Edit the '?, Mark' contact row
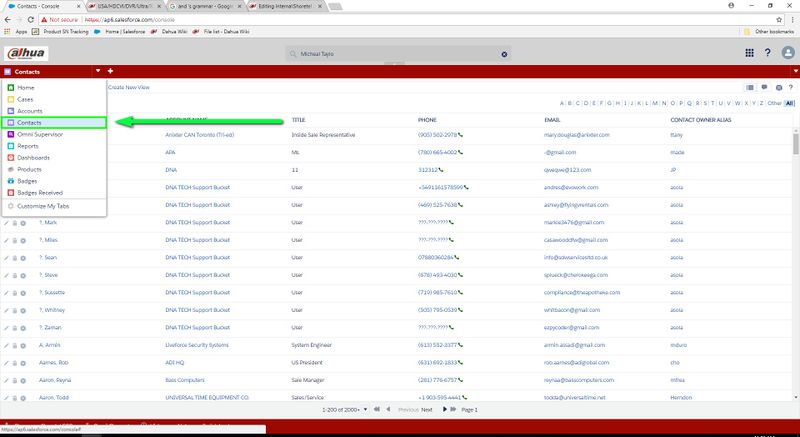The height and width of the screenshot is (437, 800). pyautogui.click(x=7, y=223)
